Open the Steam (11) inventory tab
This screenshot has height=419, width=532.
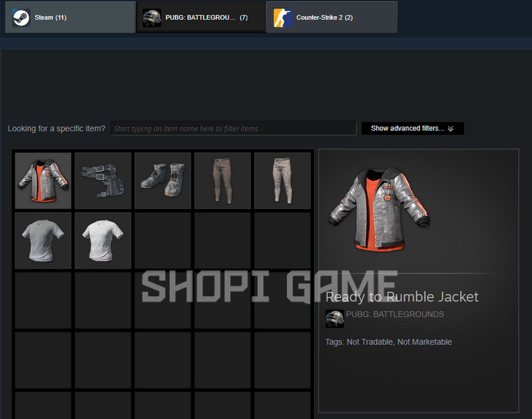click(x=71, y=17)
